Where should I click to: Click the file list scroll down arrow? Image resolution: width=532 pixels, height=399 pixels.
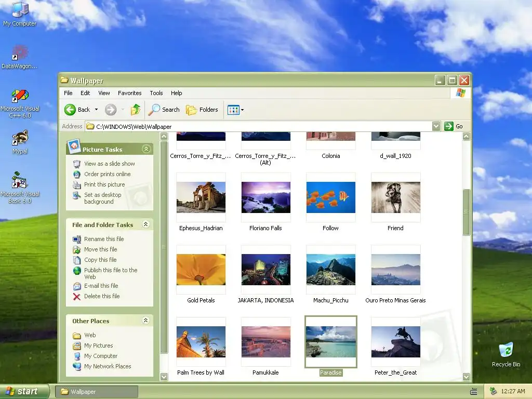click(467, 377)
